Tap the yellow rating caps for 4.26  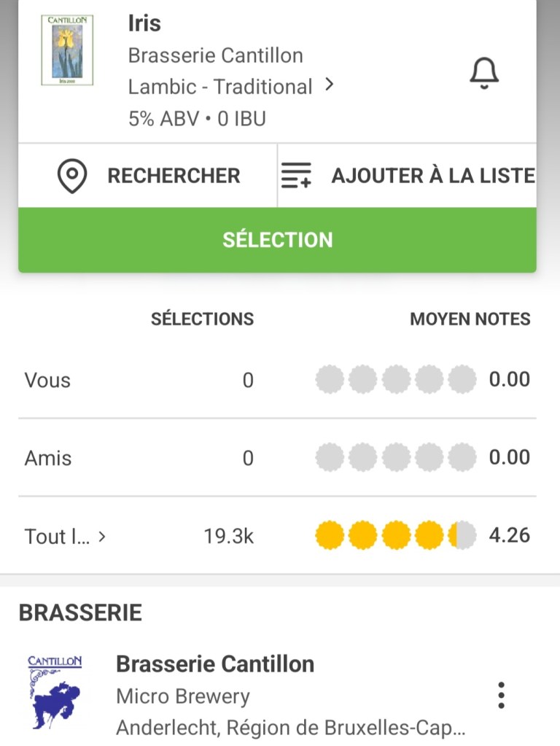tap(395, 536)
